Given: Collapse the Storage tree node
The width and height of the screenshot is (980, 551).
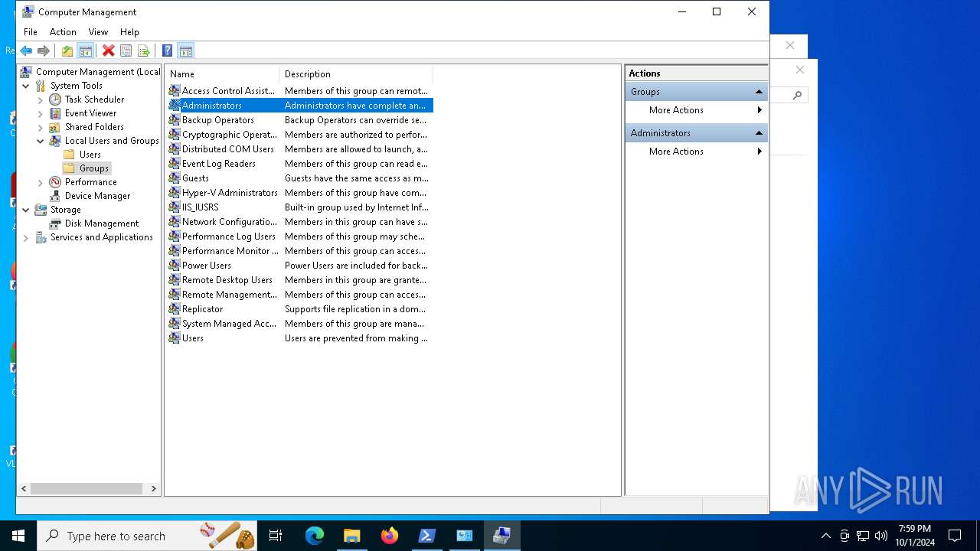Looking at the screenshot, I should 26,210.
